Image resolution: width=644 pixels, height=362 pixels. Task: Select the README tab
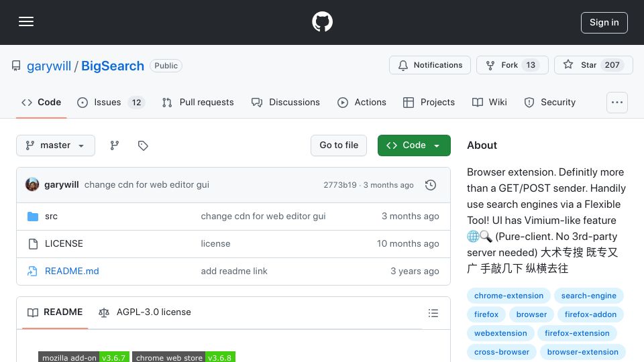point(55,312)
